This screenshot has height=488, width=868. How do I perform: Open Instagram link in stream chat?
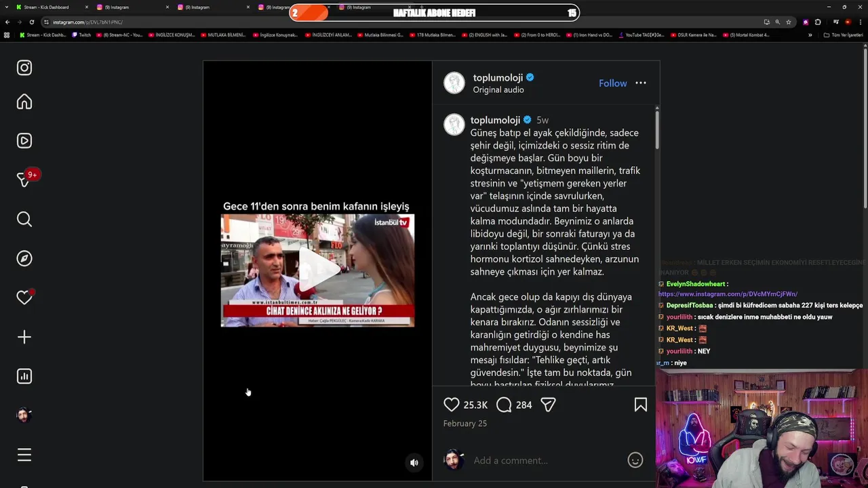pyautogui.click(x=728, y=294)
